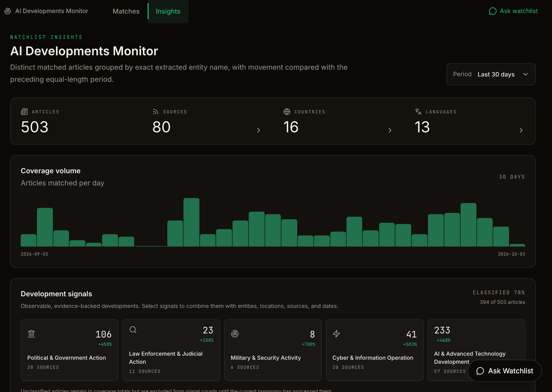Click the 80 sources count
The image size is (552, 392).
(x=162, y=127)
